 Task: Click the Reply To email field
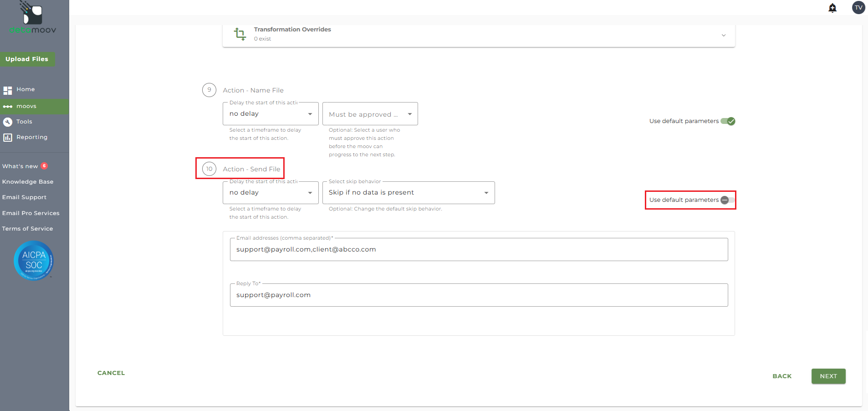(x=479, y=295)
